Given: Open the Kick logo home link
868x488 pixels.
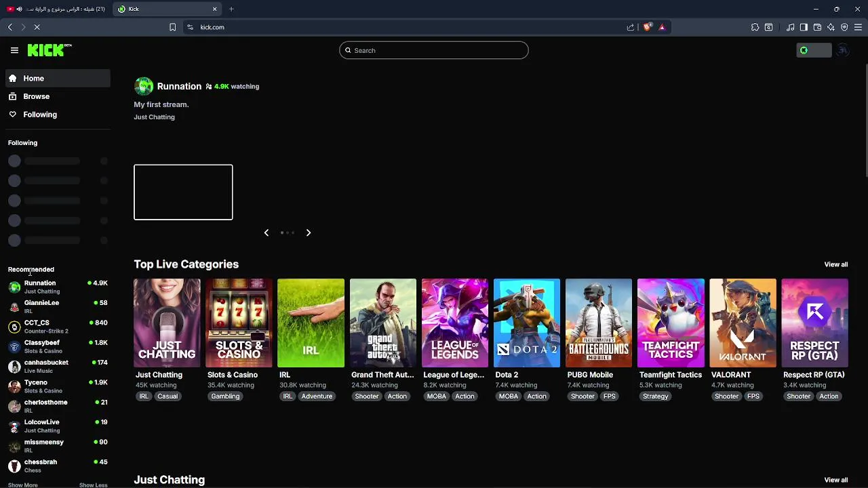Looking at the screenshot, I should 50,50.
